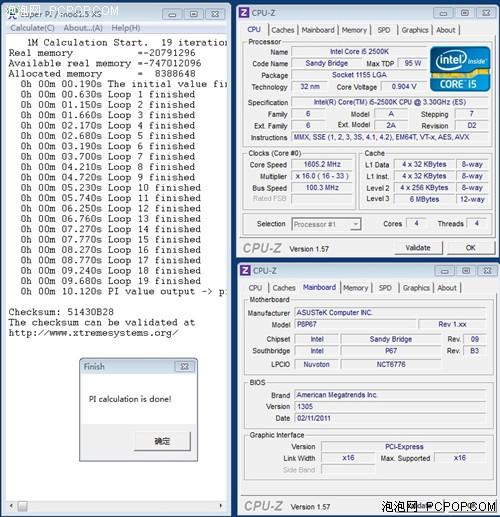The image size is (500, 517).
Task: Click Graphic Interface Version 'PCI-Express'
Action: click(x=404, y=447)
